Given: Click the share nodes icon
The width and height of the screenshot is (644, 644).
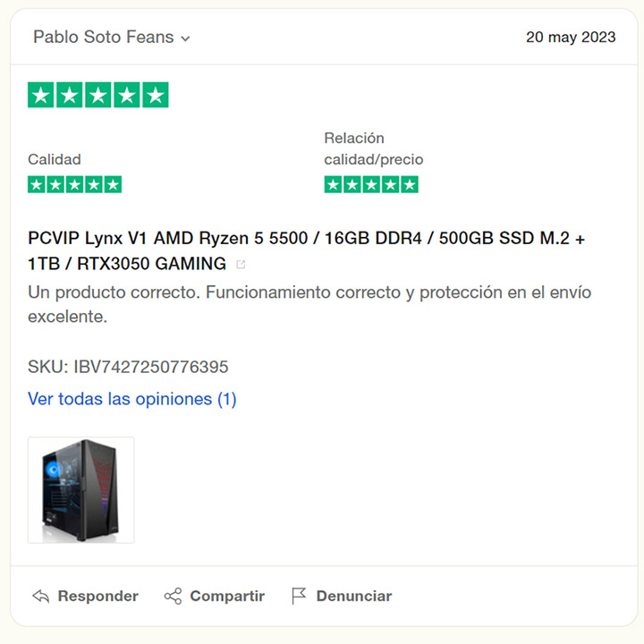Looking at the screenshot, I should click(x=173, y=596).
